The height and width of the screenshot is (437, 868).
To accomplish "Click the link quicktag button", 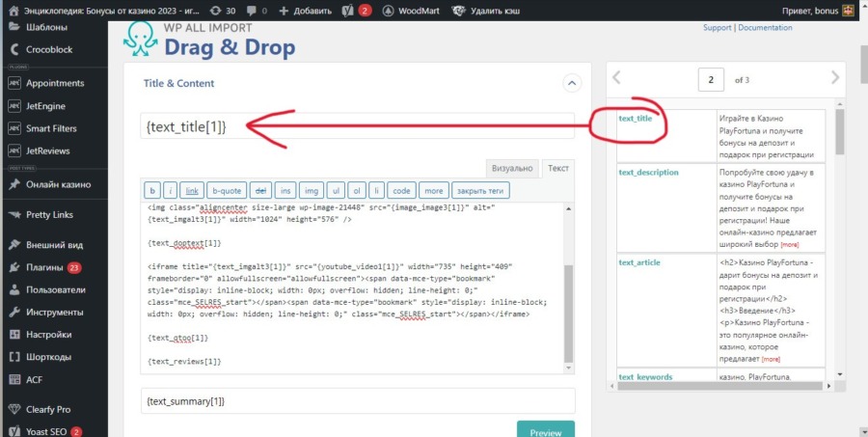I will (x=192, y=191).
